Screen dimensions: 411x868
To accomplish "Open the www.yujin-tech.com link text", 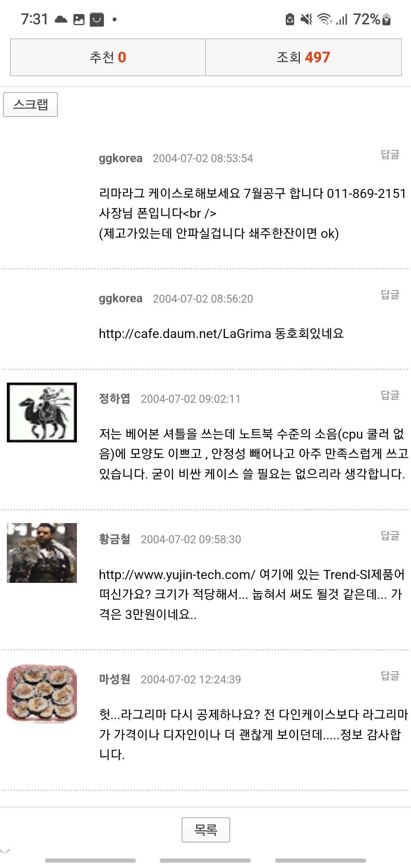I will point(177,574).
